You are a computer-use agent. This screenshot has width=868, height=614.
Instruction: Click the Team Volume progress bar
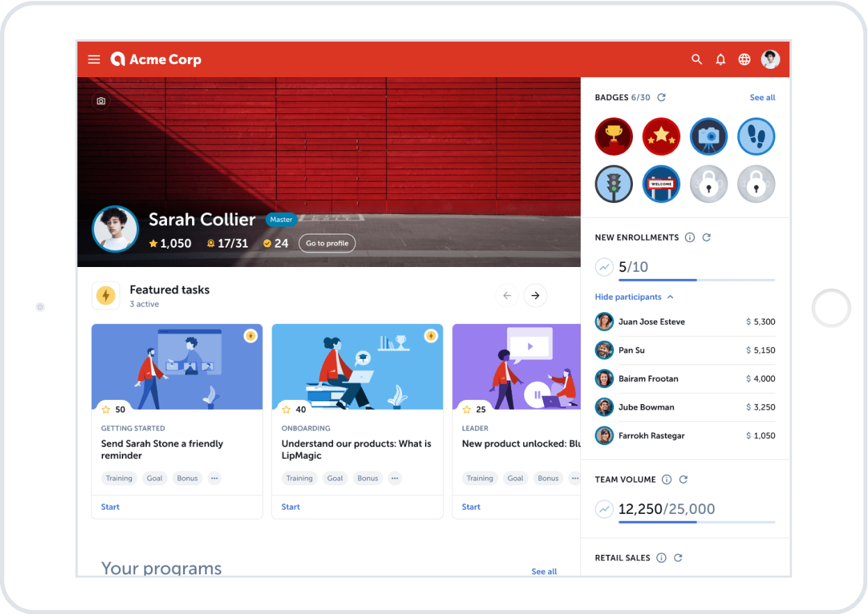coord(696,522)
